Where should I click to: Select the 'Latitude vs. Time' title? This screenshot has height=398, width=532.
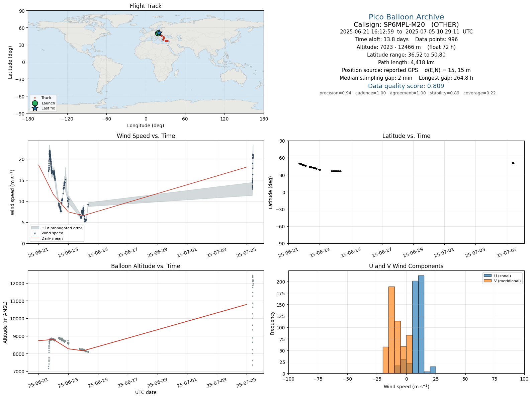(406, 136)
